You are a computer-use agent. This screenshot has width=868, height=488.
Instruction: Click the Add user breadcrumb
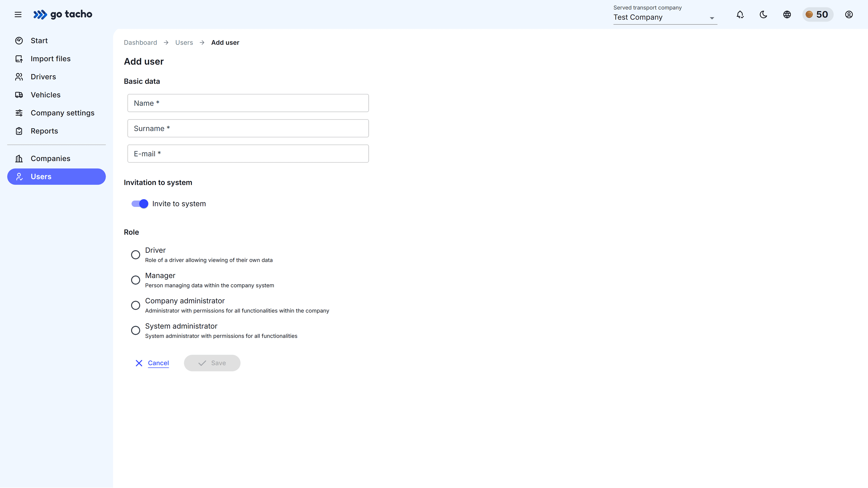click(225, 43)
